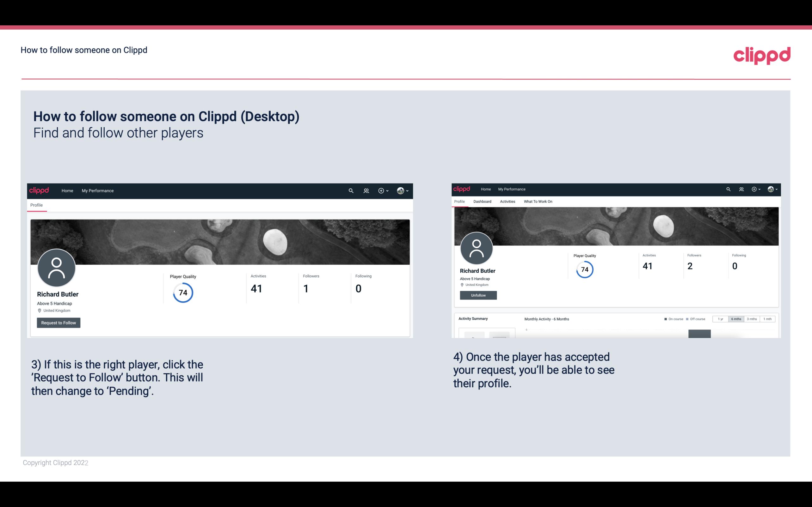812x507 pixels.
Task: Click the 'Request to Follow' button
Action: pos(58,323)
